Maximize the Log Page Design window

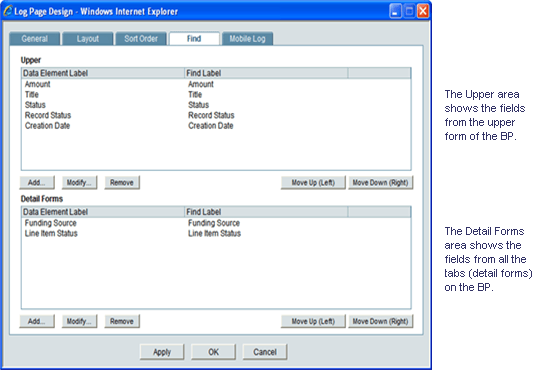409,11
